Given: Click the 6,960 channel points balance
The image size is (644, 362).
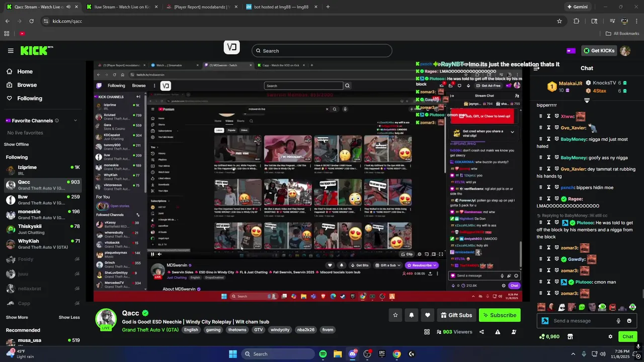Looking at the screenshot, I should [x=549, y=336].
